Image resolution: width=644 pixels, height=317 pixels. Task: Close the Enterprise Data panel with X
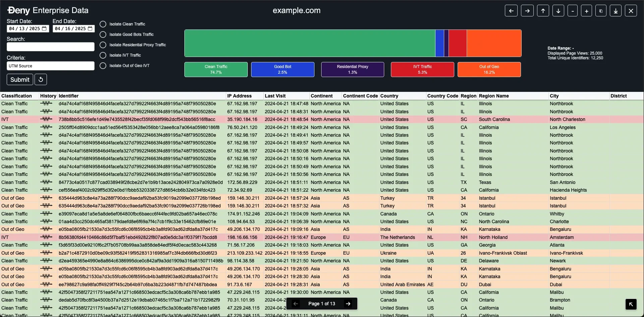[x=631, y=11]
